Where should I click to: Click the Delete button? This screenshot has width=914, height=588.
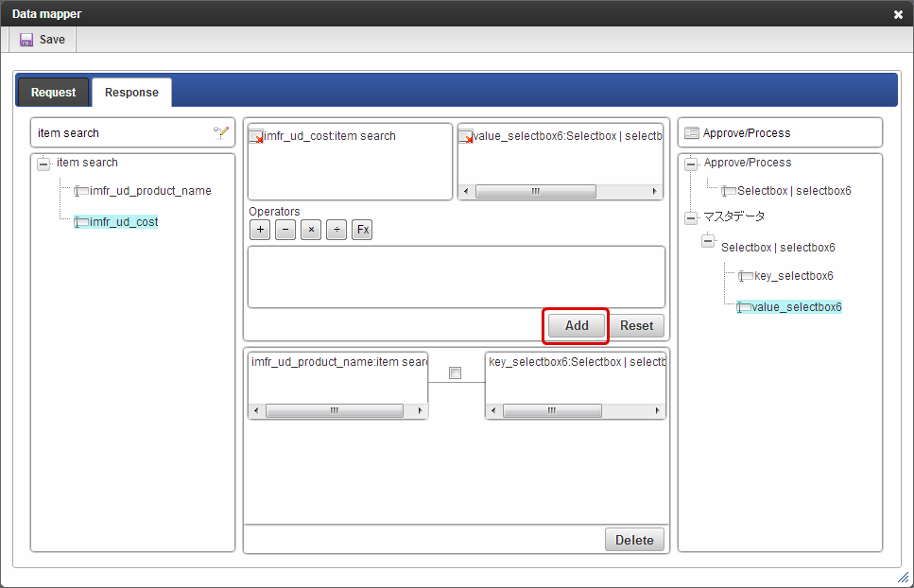[x=634, y=540]
